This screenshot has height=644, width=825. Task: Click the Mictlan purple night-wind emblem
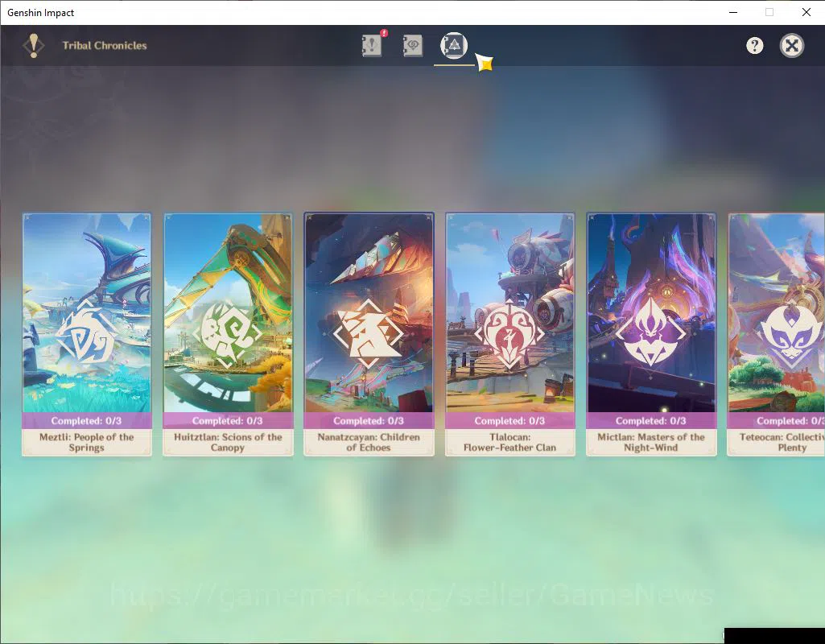(651, 332)
